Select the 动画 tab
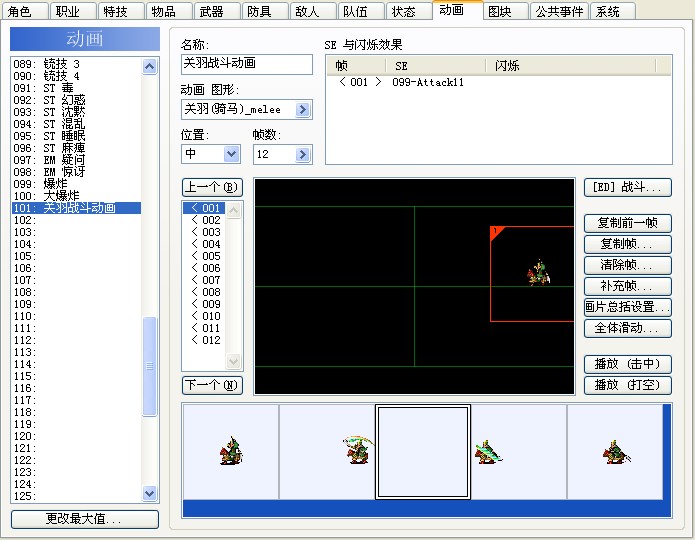Viewport: 695px width, 540px height. [457, 10]
